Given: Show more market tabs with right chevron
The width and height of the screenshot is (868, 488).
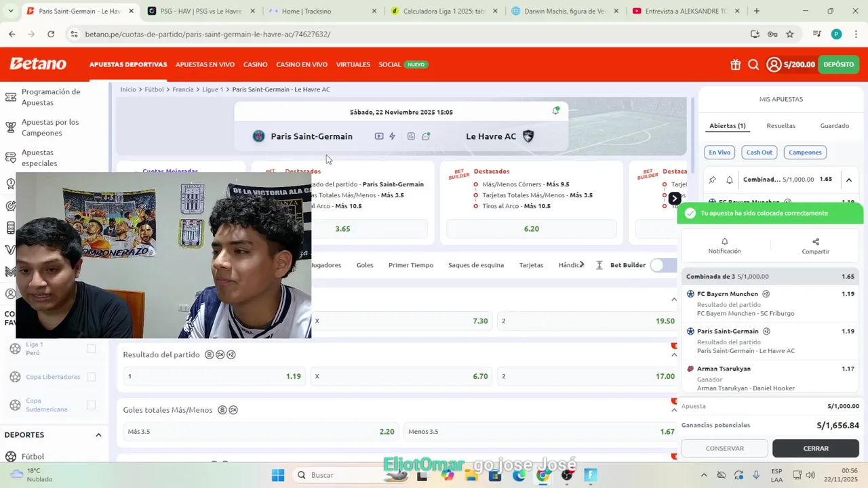Looking at the screenshot, I should coord(582,265).
